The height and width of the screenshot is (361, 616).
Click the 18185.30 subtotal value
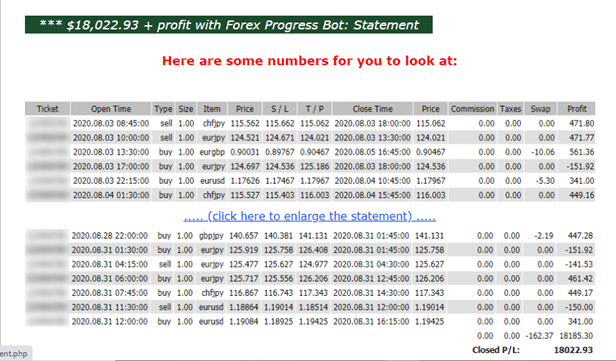point(576,336)
